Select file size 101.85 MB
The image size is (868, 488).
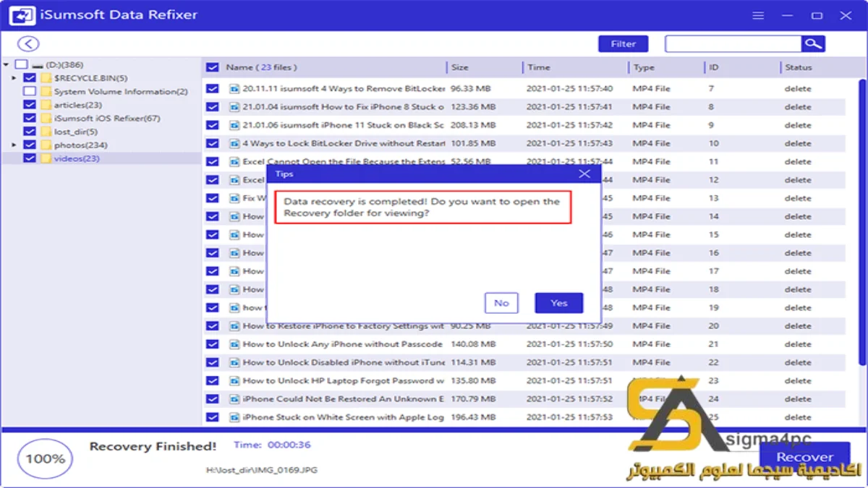(473, 143)
